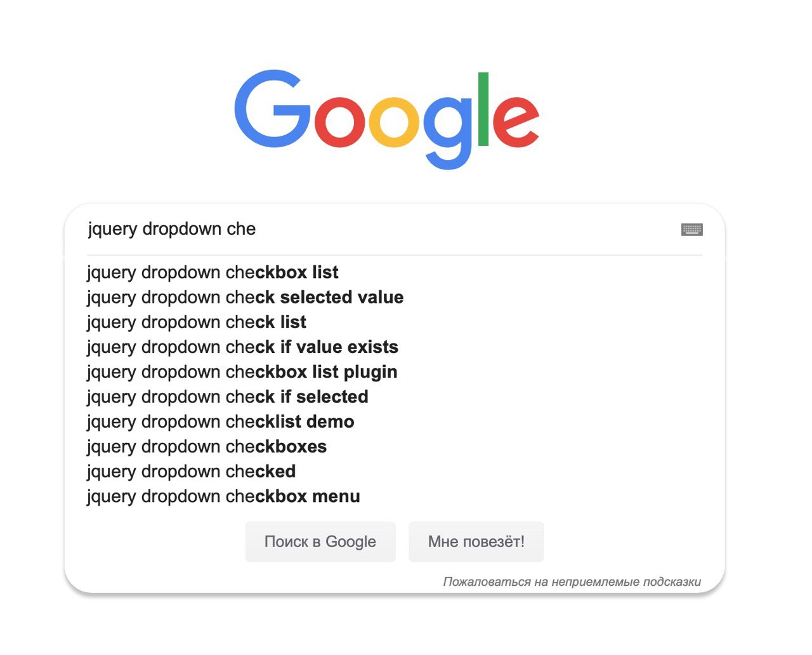This screenshot has height=655, width=812.
Task: Select suggestion 'jquery dropdown checkbox list'
Action: tap(213, 272)
